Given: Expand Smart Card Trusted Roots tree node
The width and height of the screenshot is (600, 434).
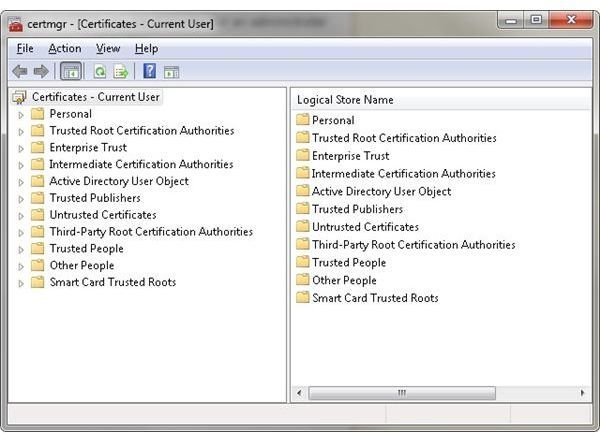Looking at the screenshot, I should [x=21, y=283].
